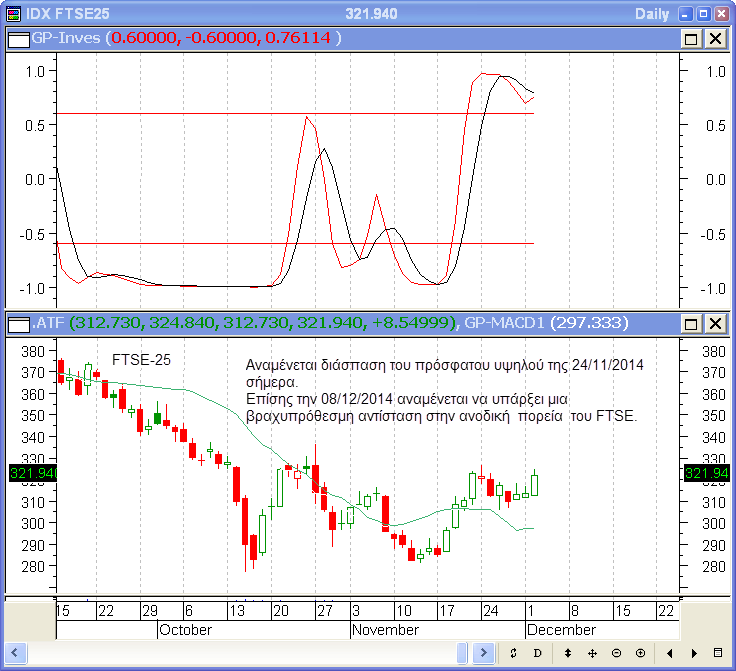The width and height of the screenshot is (736, 671).
Task: Click the refresh/reload chart icon
Action: [x=513, y=653]
